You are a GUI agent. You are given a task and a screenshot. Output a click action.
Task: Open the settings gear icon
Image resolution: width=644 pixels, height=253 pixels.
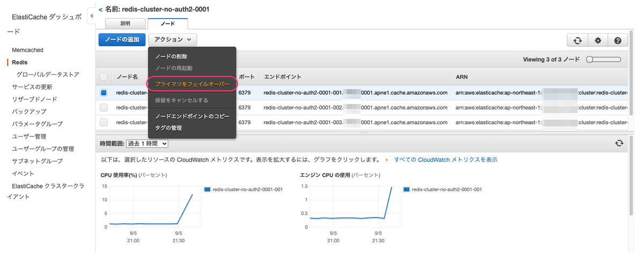[x=598, y=40]
